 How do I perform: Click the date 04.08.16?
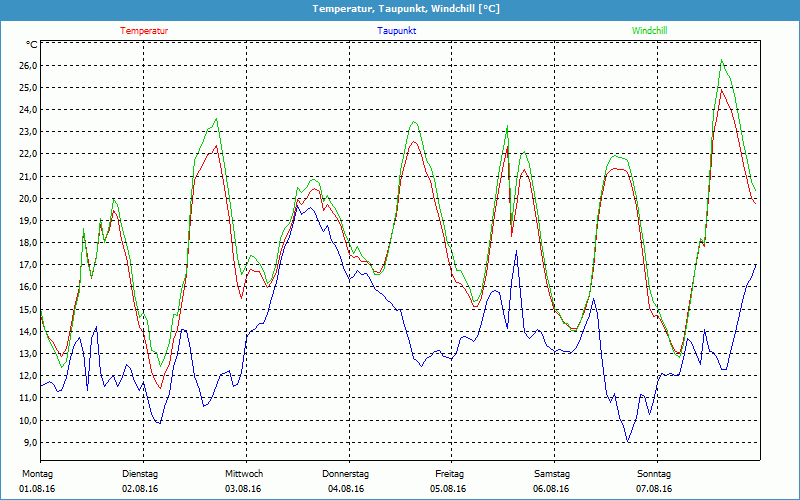click(x=346, y=489)
